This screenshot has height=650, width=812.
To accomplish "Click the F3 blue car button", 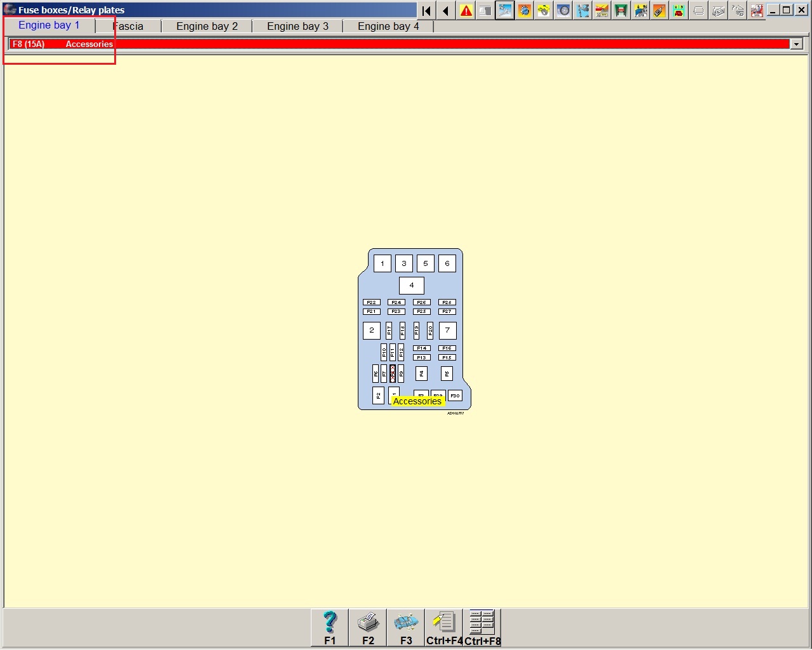I will 406,627.
